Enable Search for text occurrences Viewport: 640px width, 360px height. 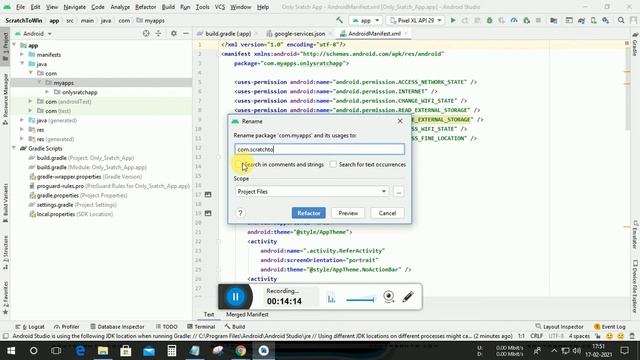[x=333, y=164]
